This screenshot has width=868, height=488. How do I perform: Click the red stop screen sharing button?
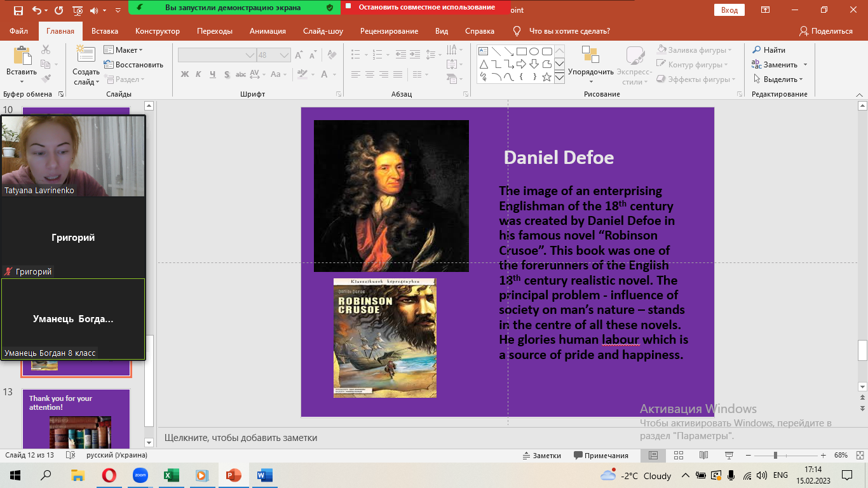pyautogui.click(x=426, y=8)
